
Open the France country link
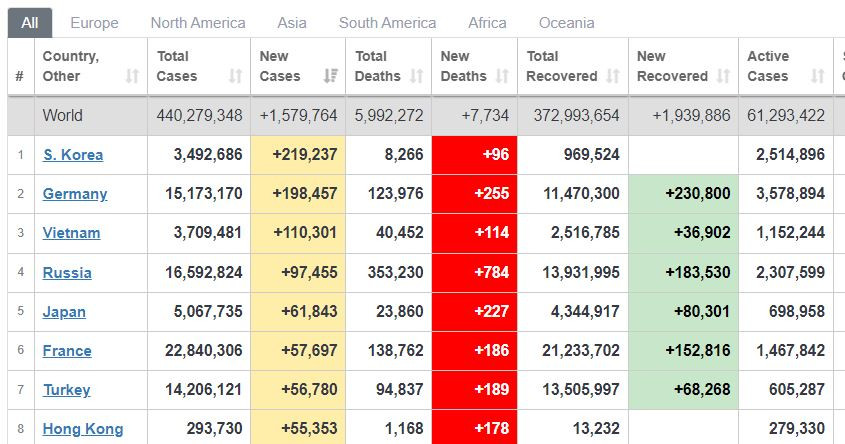tap(67, 351)
